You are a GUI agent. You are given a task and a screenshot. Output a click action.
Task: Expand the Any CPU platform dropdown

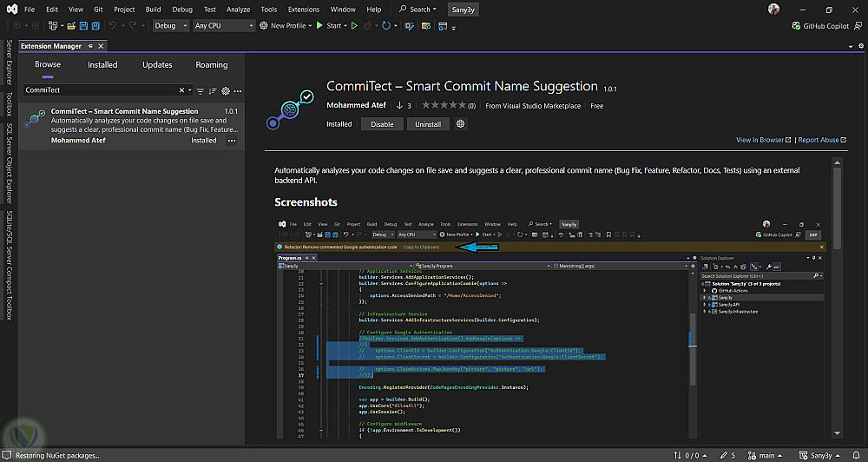click(224, 26)
